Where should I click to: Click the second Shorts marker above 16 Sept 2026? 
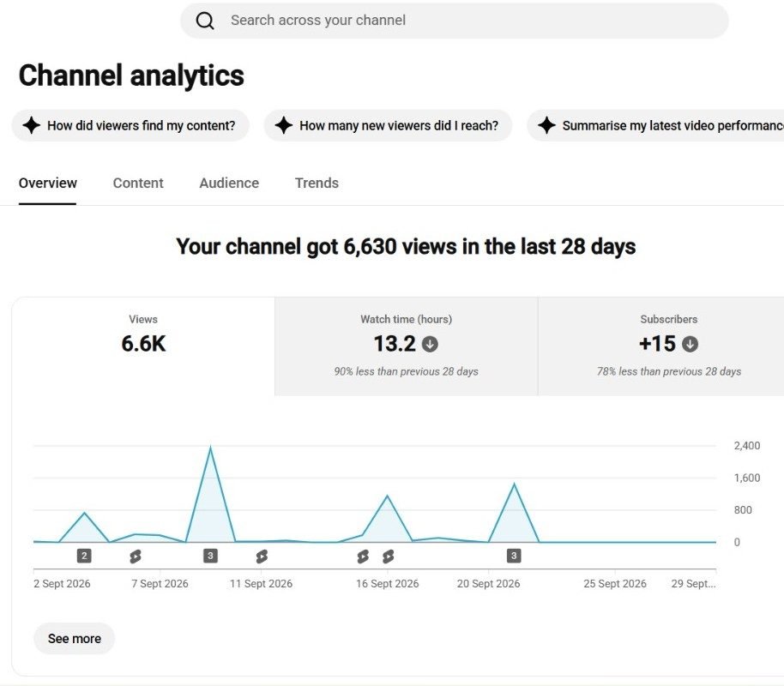(388, 556)
